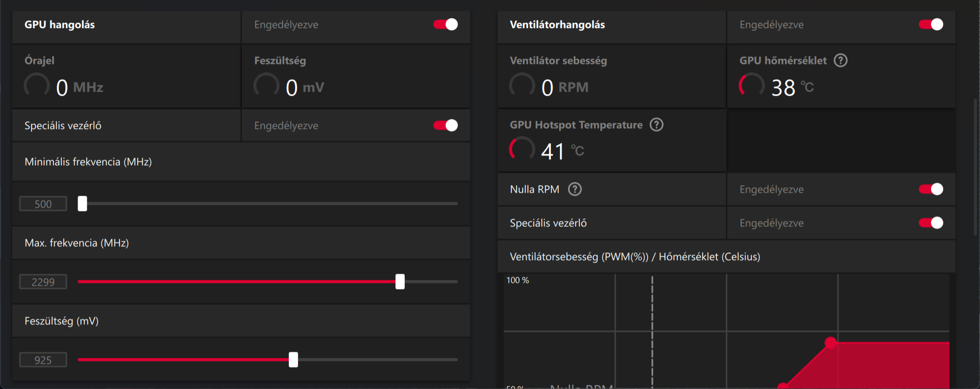Screen dimensions: 980x389
Task: Turn off the Nulla RPM switch
Action: [931, 190]
